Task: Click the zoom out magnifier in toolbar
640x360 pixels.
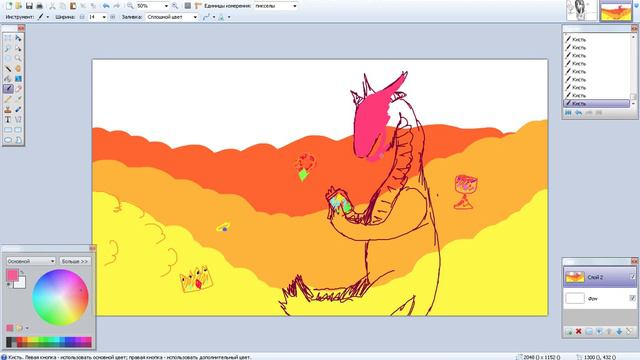Action: click(130, 6)
